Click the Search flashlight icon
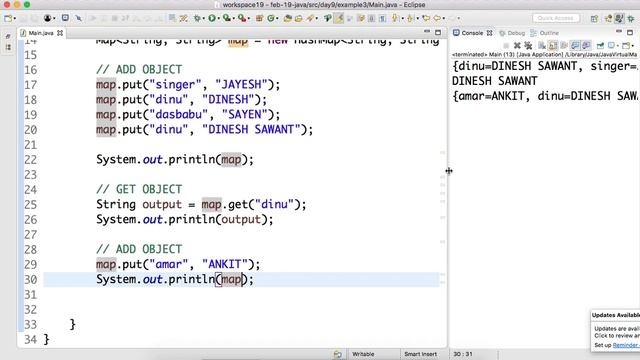This screenshot has width=640, height=360. tap(310, 18)
